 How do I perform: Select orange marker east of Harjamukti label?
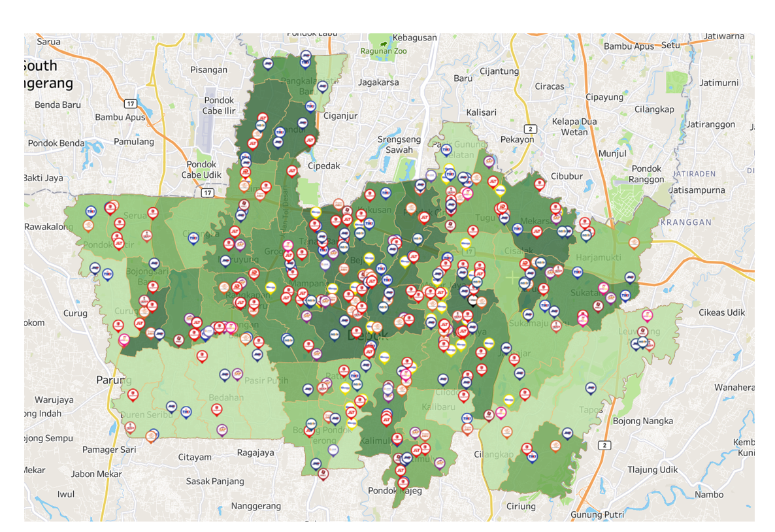[634, 243]
